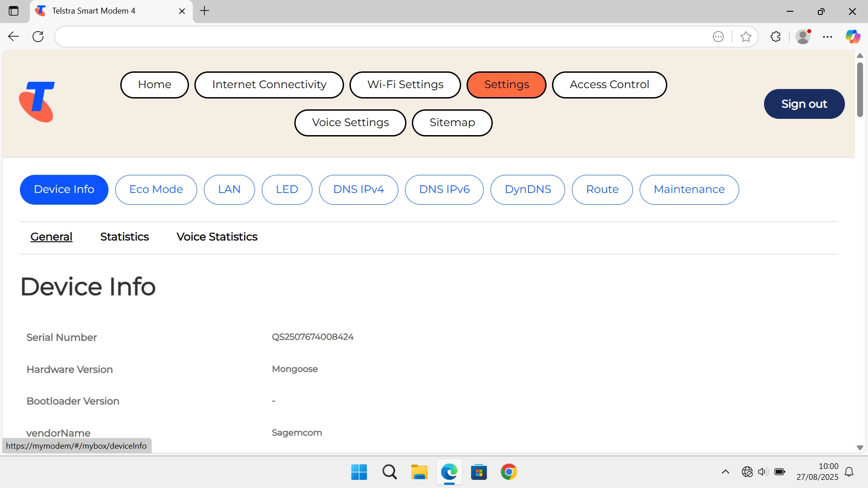Open the Voice Statistics tab
Viewport: 868px width, 488px height.
pos(217,237)
